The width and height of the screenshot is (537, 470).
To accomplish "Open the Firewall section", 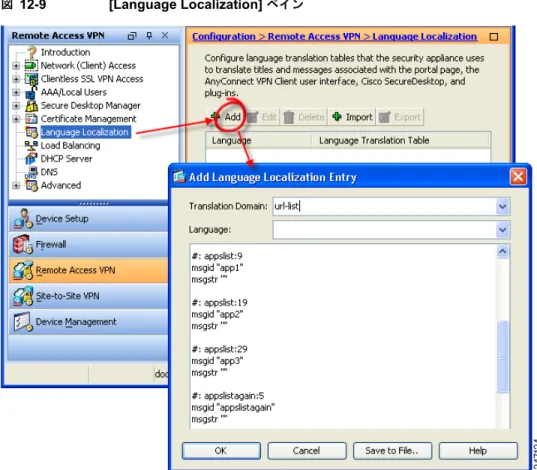I will pos(88,244).
